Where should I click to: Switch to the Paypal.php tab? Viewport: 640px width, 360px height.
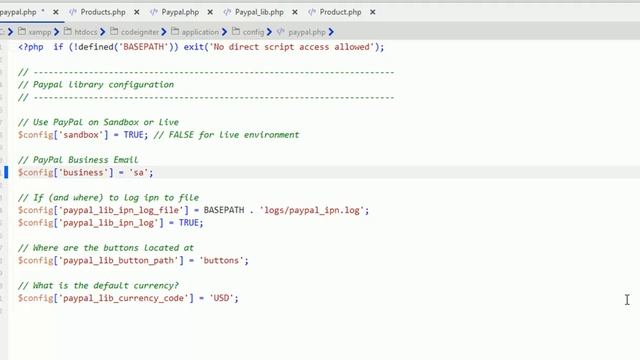tap(180, 12)
